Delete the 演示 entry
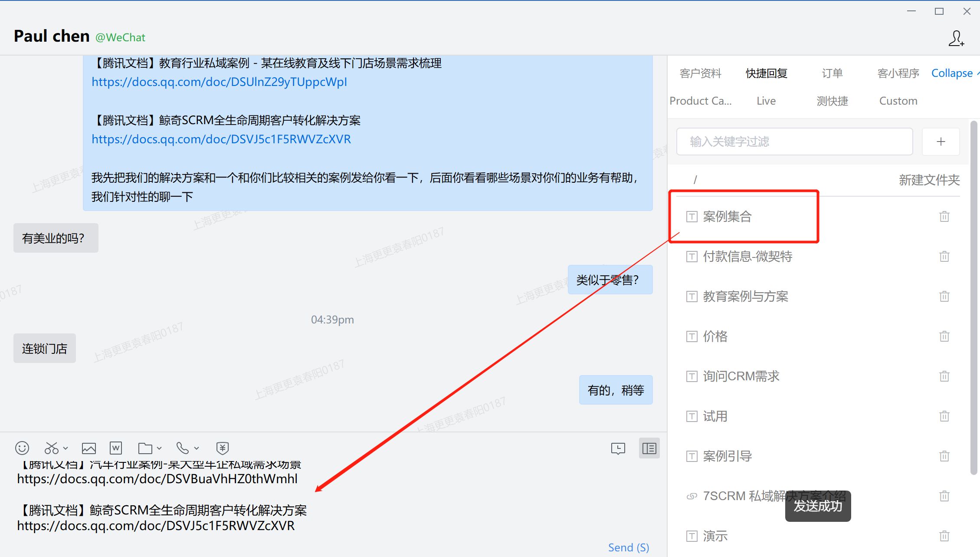This screenshot has height=557, width=980. pos(944,536)
